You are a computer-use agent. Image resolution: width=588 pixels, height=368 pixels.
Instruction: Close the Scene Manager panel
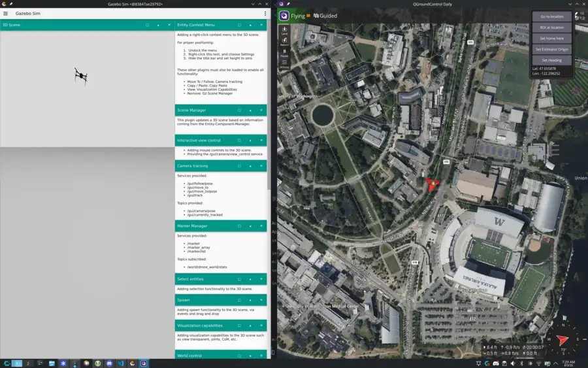pyautogui.click(x=261, y=110)
